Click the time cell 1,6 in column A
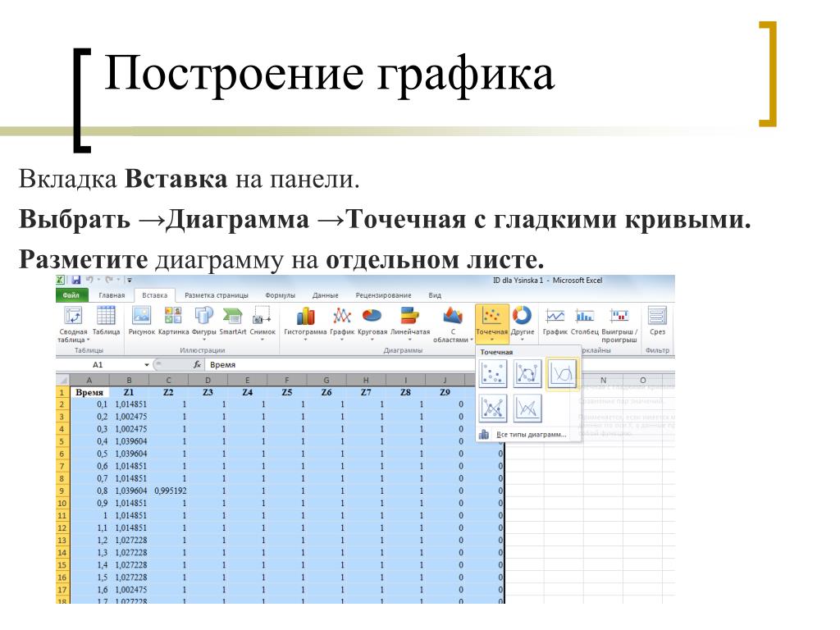The image size is (840, 630). click(x=89, y=589)
